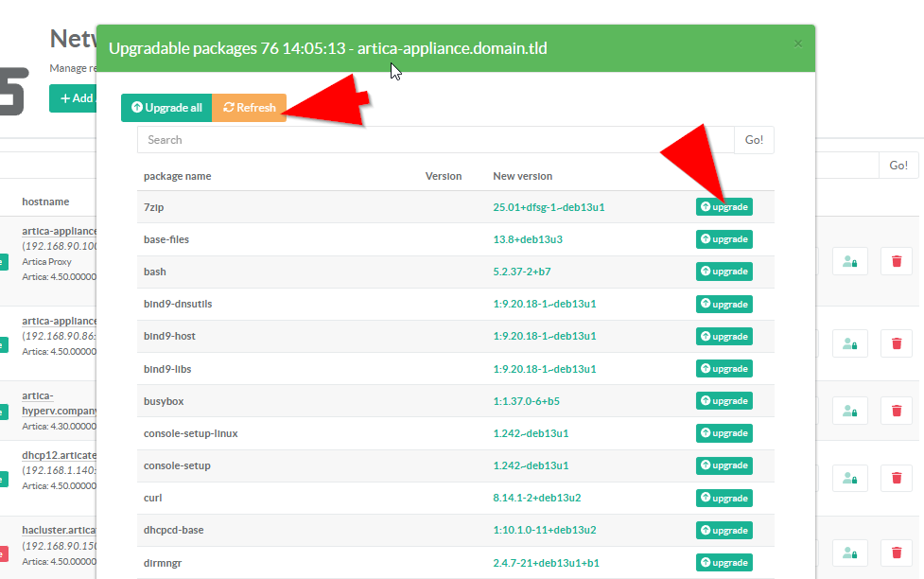Upgrade the base-files package

pos(724,239)
